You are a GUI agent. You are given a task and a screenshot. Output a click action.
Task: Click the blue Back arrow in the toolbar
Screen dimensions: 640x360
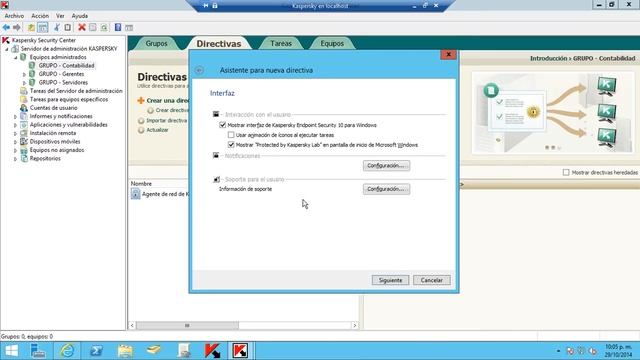(6, 27)
